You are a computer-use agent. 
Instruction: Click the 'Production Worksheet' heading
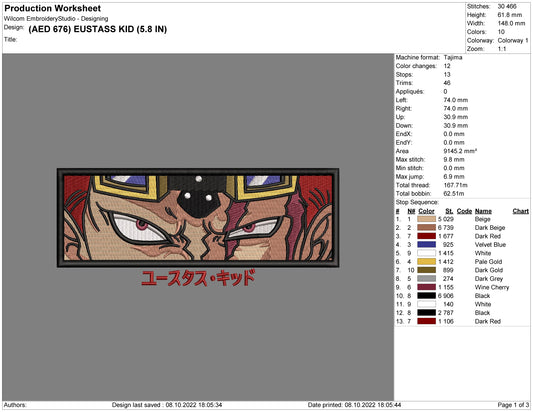pyautogui.click(x=52, y=8)
